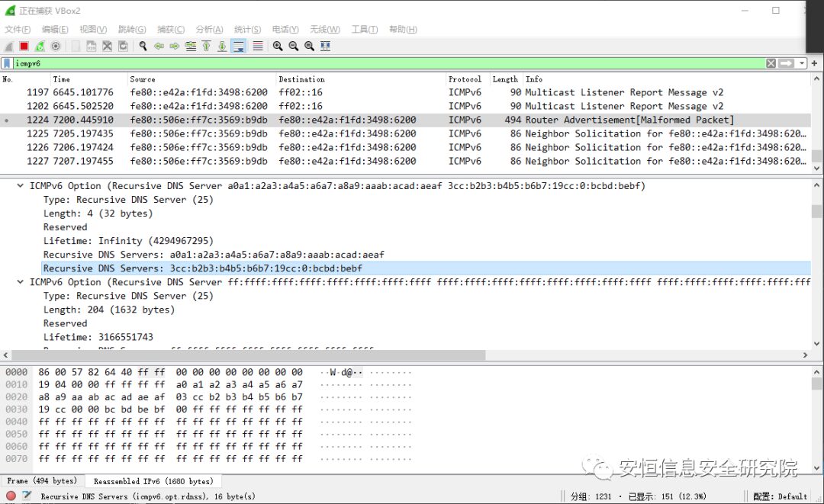This screenshot has width=824, height=504.
Task: Open the 电话(Y) menu
Action: (x=285, y=30)
